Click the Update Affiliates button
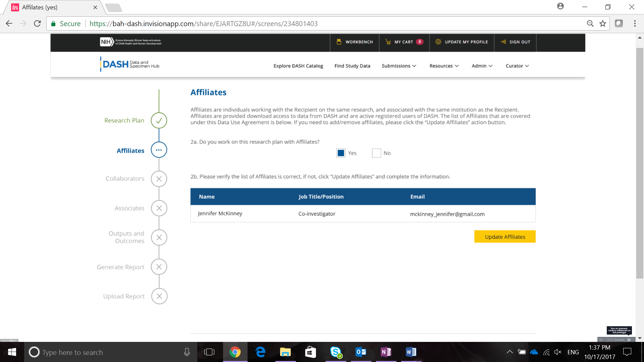This screenshot has width=644, height=362. (x=505, y=237)
